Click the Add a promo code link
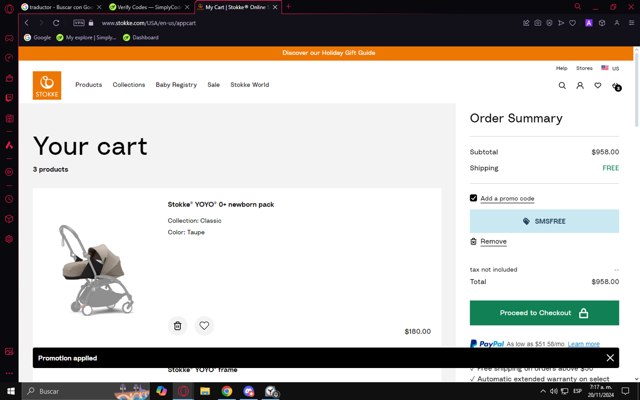 (x=507, y=198)
